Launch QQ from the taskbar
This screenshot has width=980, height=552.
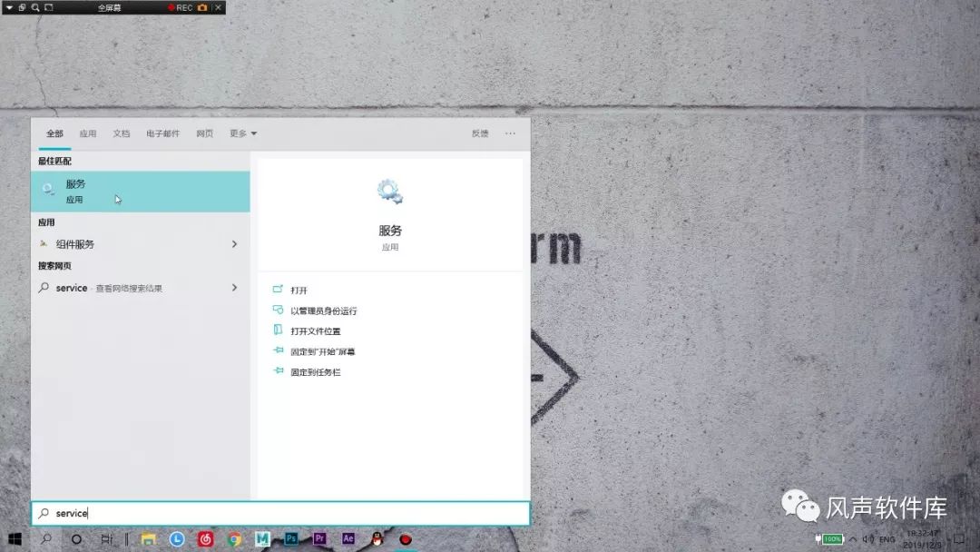(376, 538)
